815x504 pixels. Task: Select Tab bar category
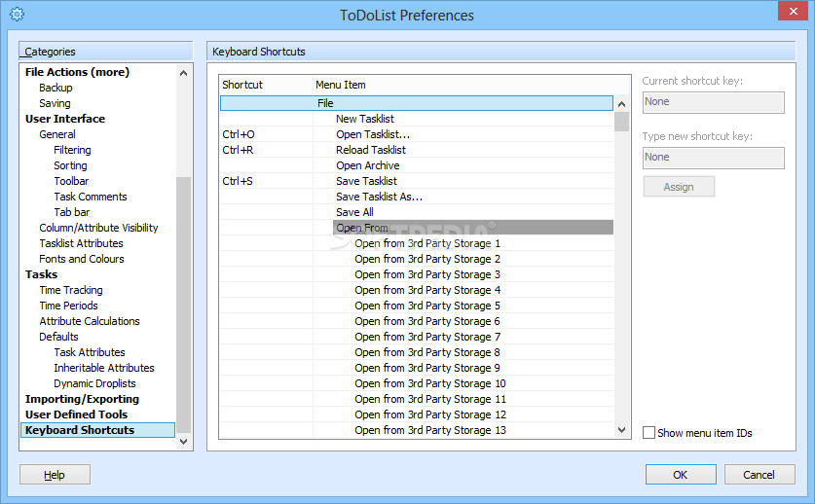click(x=72, y=212)
